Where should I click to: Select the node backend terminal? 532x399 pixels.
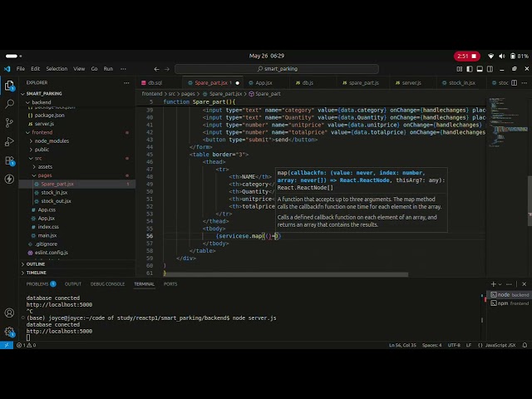pos(510,295)
